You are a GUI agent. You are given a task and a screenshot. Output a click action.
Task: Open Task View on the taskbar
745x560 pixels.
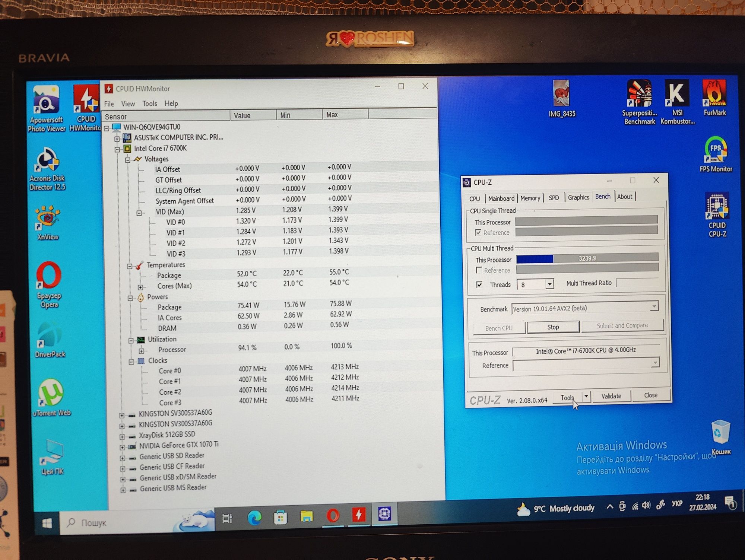(x=227, y=518)
